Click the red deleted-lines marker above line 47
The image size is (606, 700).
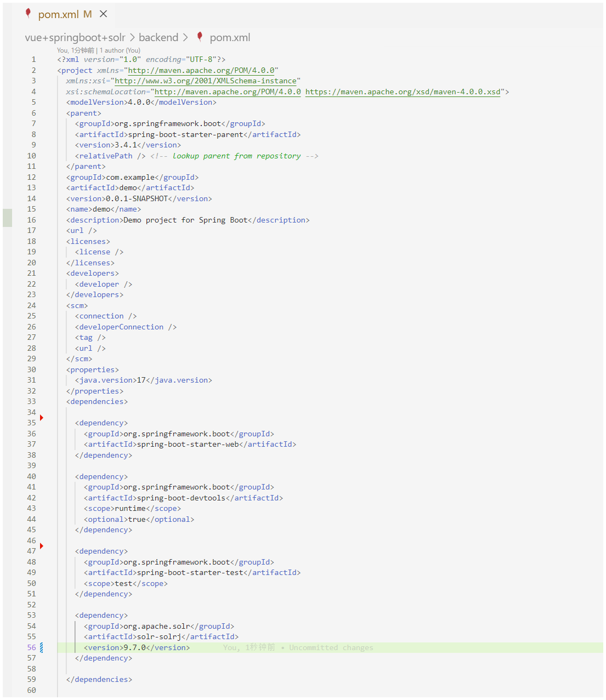(x=42, y=546)
